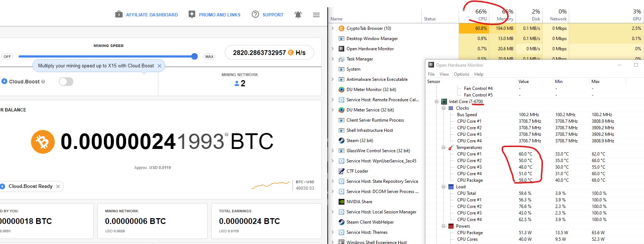Select Shell Infrastructure Host process
Viewport: 644px width, 244px height.
tap(370, 130)
